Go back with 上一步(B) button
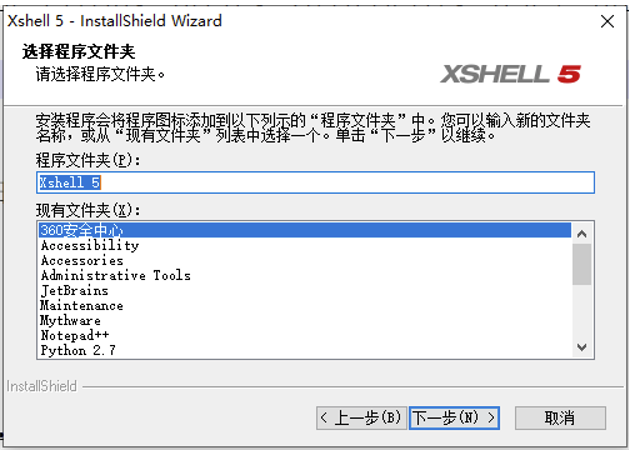This screenshot has width=629, height=453. [361, 418]
